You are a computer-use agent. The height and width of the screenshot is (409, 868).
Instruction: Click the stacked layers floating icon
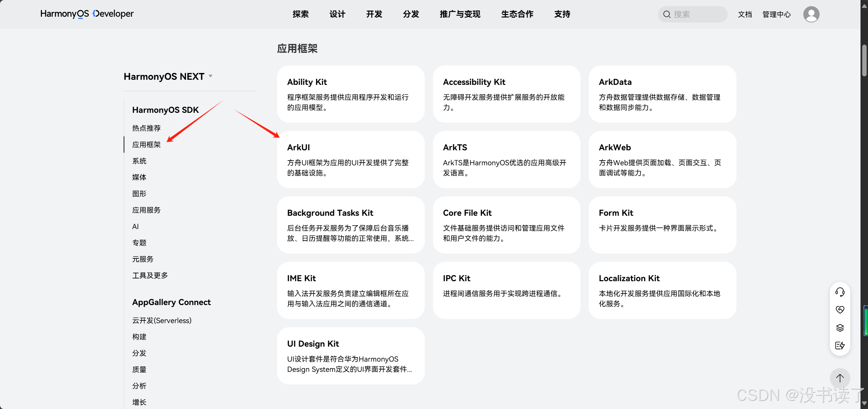[x=840, y=328]
